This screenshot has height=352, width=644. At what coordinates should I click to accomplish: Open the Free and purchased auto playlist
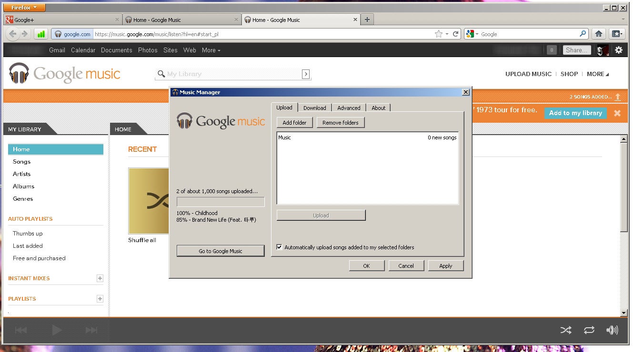[x=39, y=258]
